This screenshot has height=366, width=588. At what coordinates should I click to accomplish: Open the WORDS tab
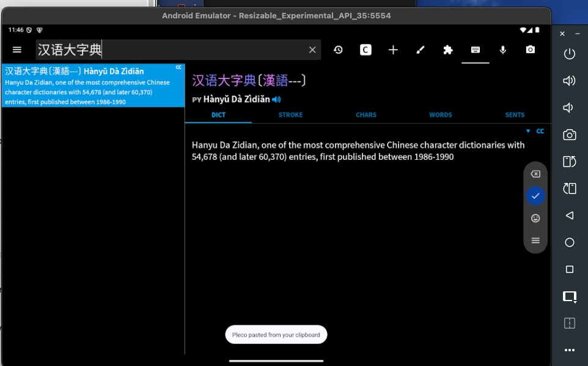440,114
